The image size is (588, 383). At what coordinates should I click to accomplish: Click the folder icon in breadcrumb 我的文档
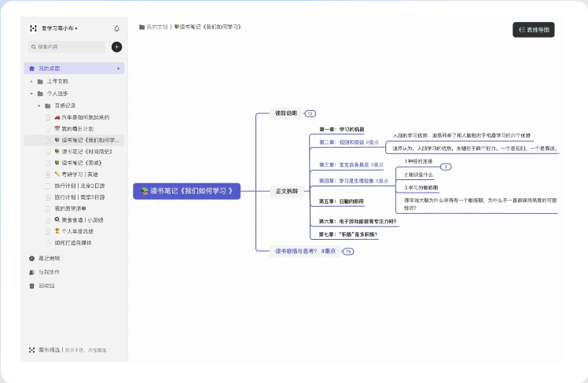(x=141, y=27)
